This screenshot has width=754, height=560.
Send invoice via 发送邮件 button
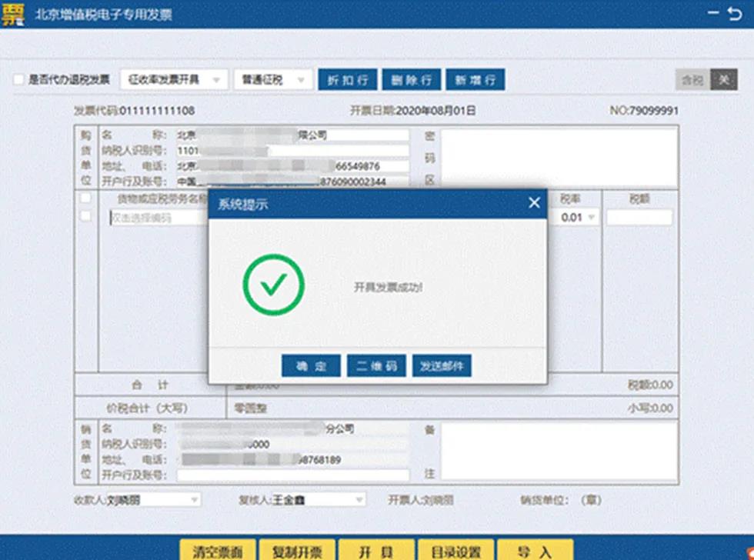pos(442,366)
